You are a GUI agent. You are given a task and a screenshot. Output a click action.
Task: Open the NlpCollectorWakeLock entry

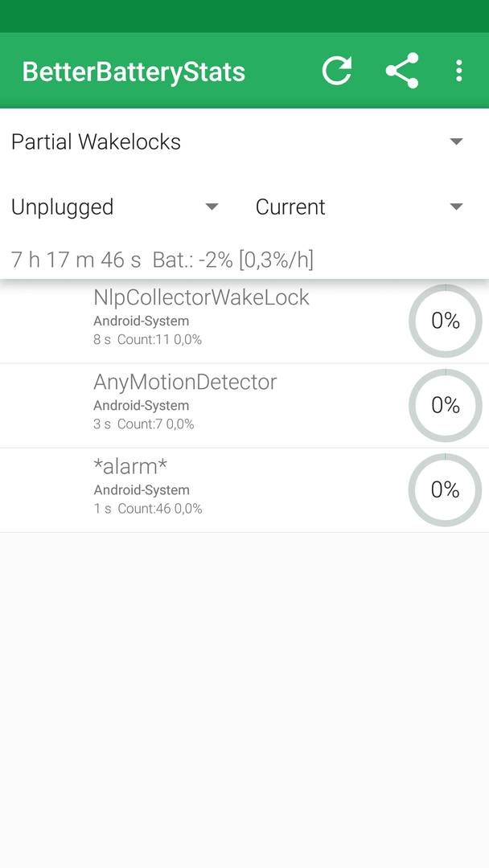pos(244,321)
